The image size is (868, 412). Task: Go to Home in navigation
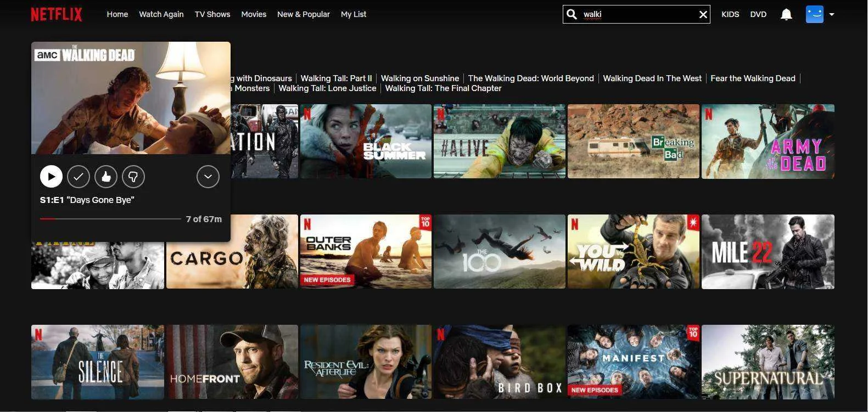pos(117,14)
